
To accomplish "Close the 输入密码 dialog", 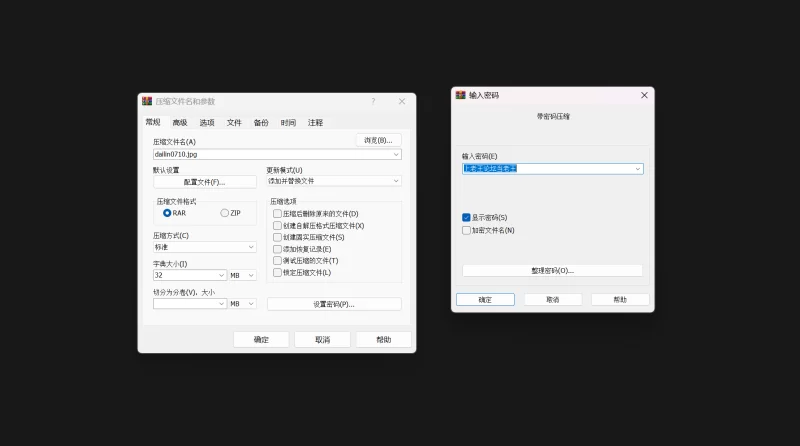I will [x=644, y=95].
